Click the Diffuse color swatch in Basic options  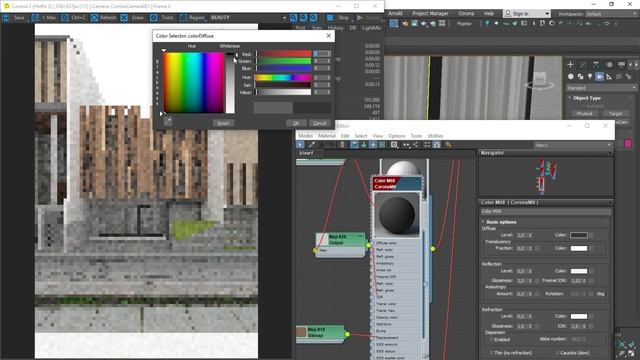(x=579, y=235)
